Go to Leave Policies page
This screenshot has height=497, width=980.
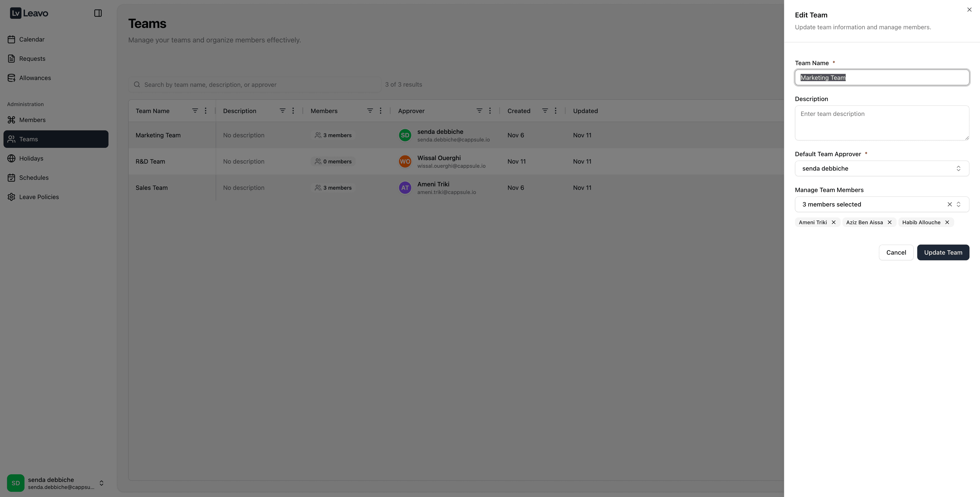click(39, 197)
